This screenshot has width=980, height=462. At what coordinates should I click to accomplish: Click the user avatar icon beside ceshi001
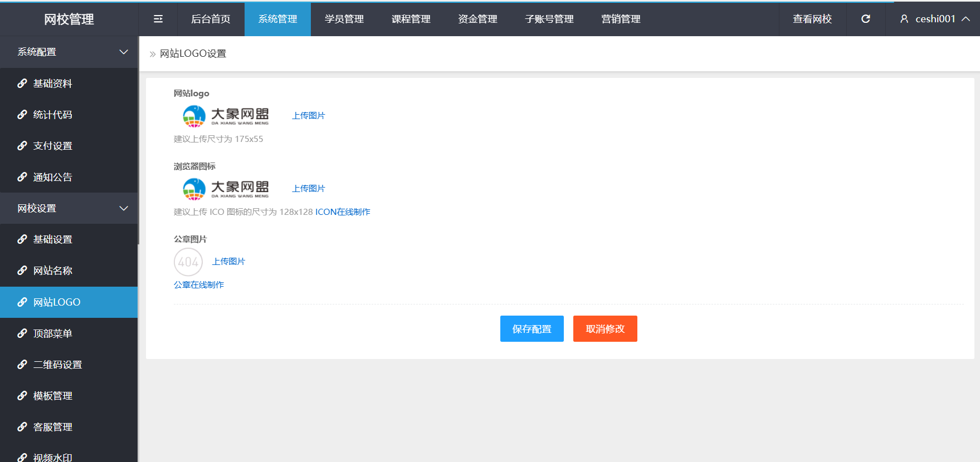pyautogui.click(x=904, y=19)
